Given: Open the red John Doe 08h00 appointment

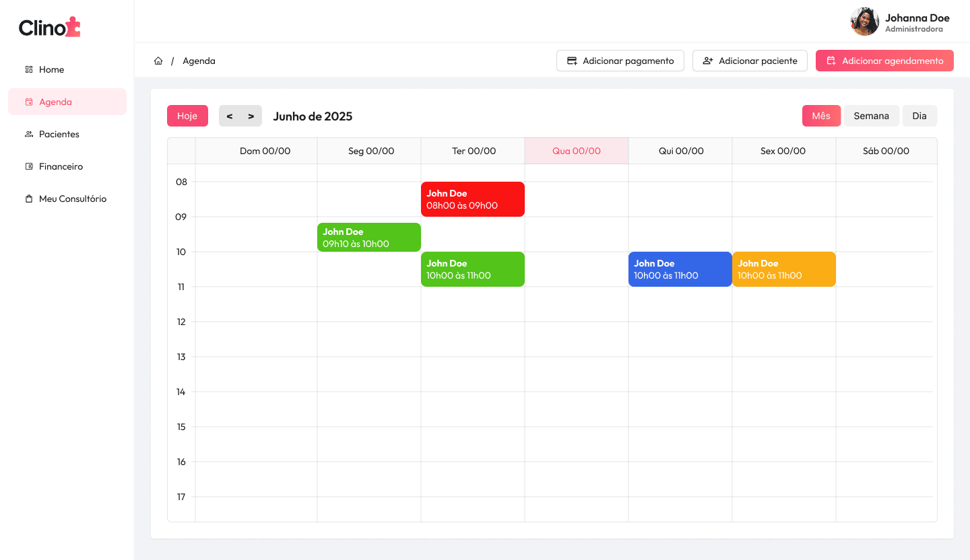Looking at the screenshot, I should [472, 199].
